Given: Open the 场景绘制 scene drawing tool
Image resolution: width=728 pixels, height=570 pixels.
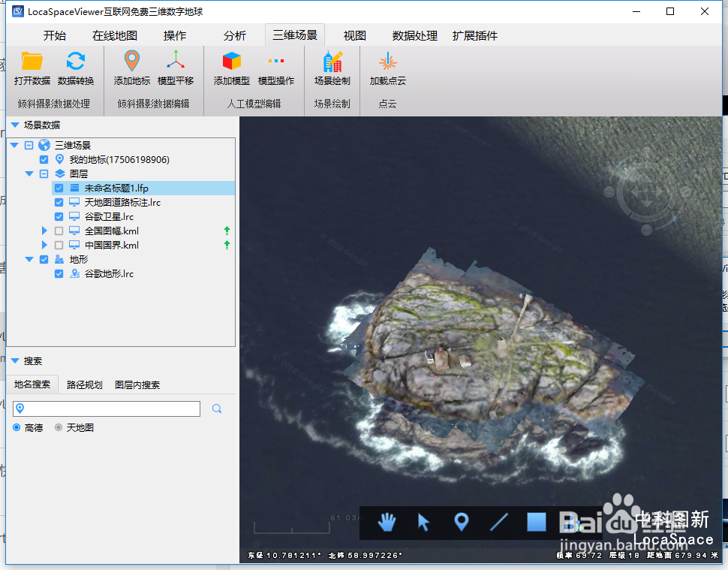Looking at the screenshot, I should (x=332, y=68).
